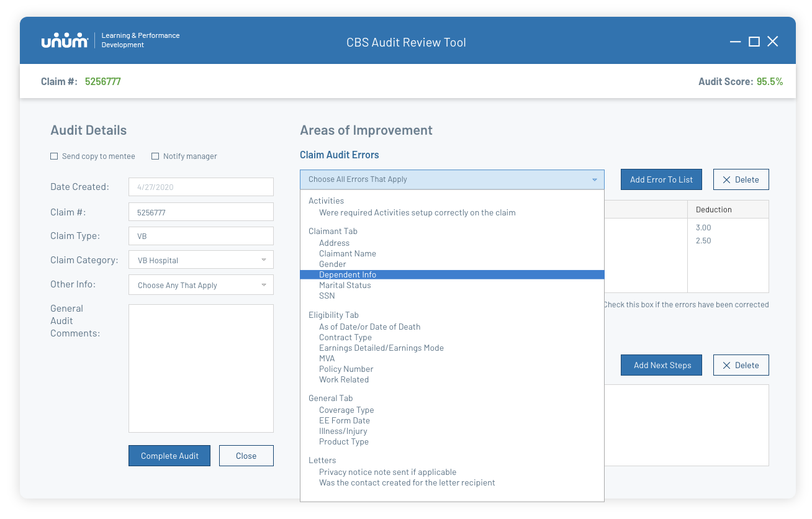
Task: Collapse the Choose All Errors That Apply dropdown
Action: [x=452, y=179]
